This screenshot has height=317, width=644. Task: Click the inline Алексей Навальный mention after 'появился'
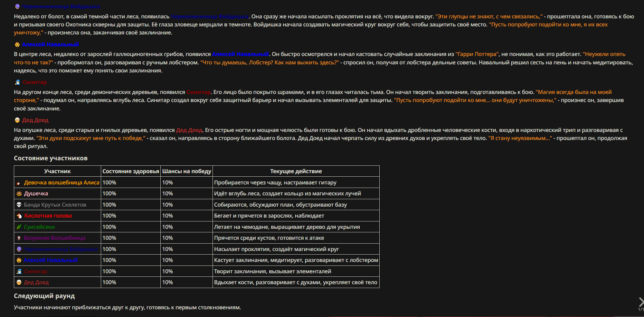[x=240, y=54]
